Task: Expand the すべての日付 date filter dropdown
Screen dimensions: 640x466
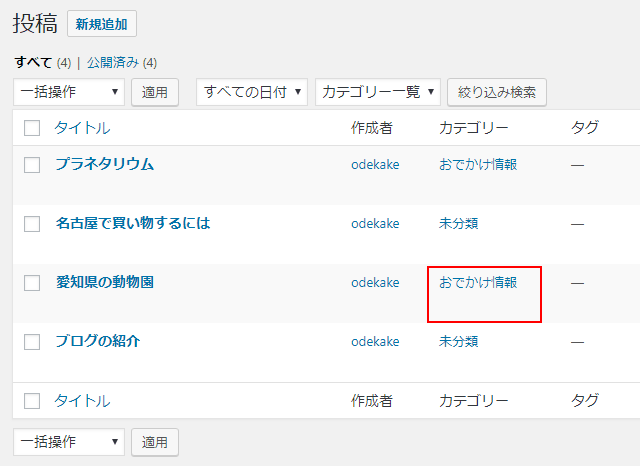Action: 251,93
